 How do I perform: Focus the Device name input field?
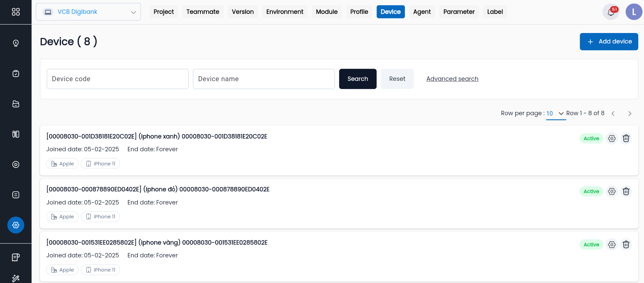tap(264, 79)
